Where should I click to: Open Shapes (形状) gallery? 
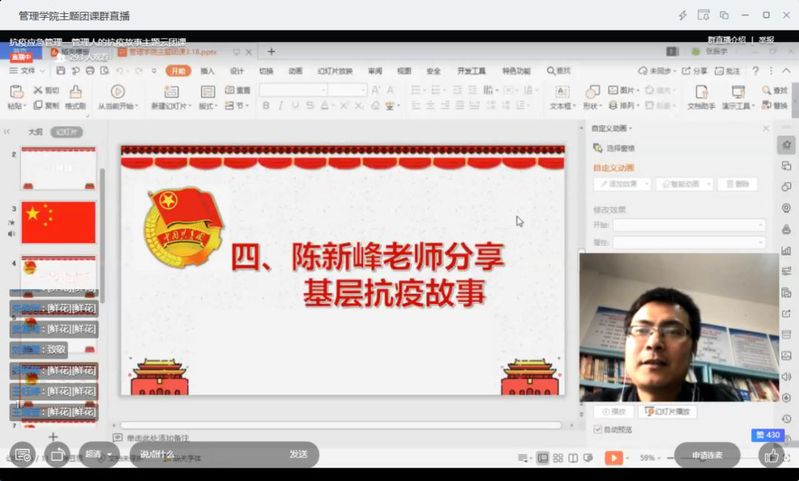(x=592, y=97)
